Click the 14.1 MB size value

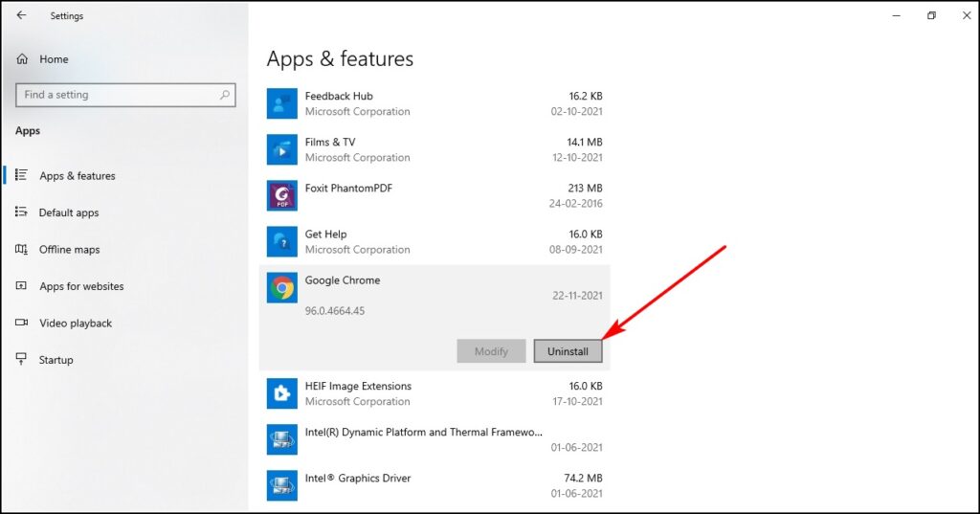585,142
